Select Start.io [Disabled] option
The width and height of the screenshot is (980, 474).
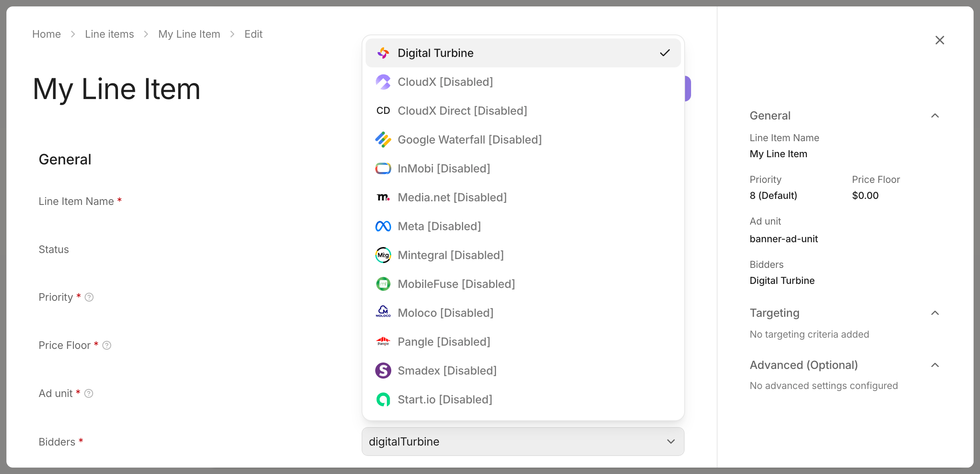(x=523, y=399)
